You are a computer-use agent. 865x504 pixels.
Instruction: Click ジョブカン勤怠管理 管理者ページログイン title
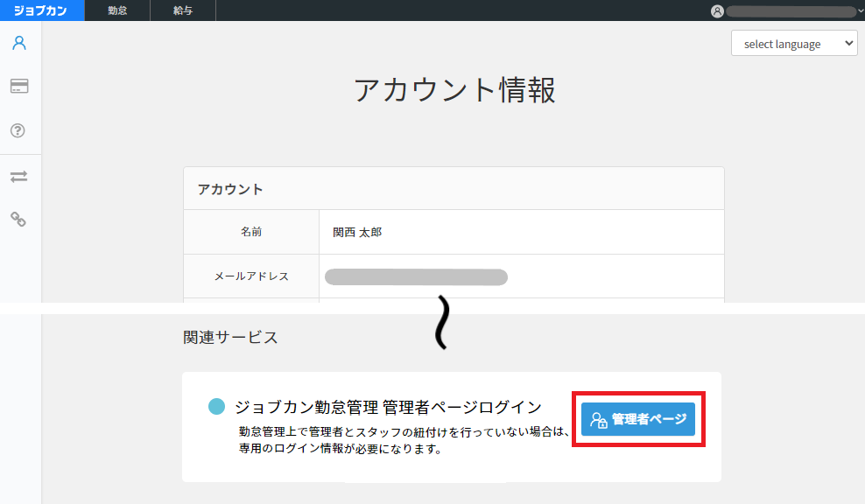click(389, 407)
